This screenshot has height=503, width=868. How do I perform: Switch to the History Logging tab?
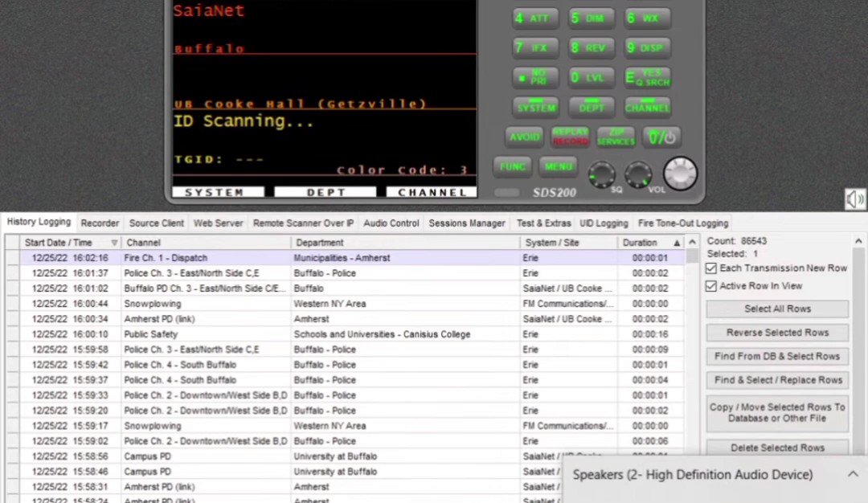click(39, 222)
